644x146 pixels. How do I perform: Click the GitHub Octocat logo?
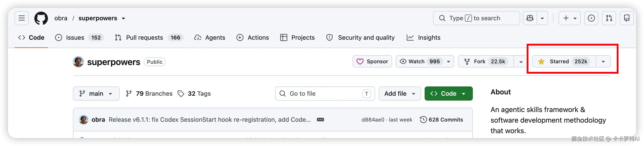41,18
